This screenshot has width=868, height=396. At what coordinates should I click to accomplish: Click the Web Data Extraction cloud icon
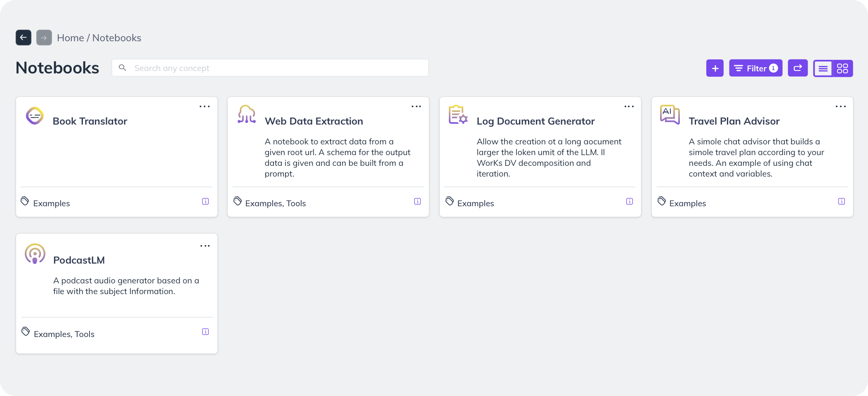[x=247, y=114]
